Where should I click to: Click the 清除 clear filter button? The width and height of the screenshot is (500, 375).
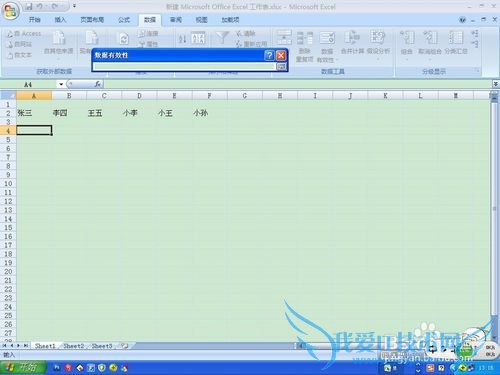point(246,34)
